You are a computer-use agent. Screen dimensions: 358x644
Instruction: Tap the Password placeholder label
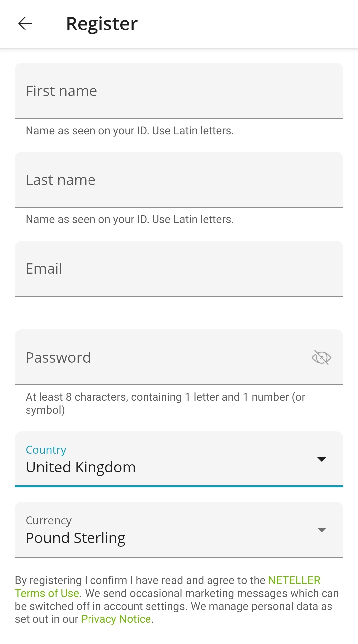[58, 358]
